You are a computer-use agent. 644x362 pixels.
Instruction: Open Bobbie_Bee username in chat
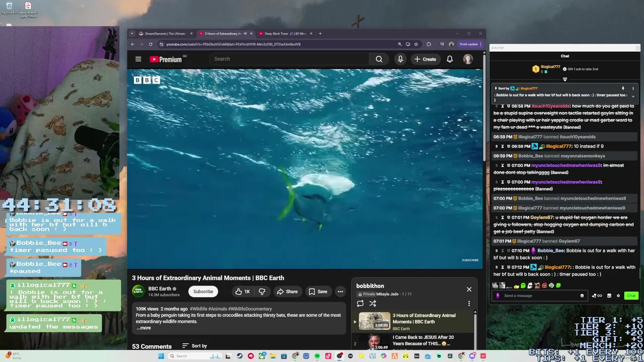[x=550, y=250]
